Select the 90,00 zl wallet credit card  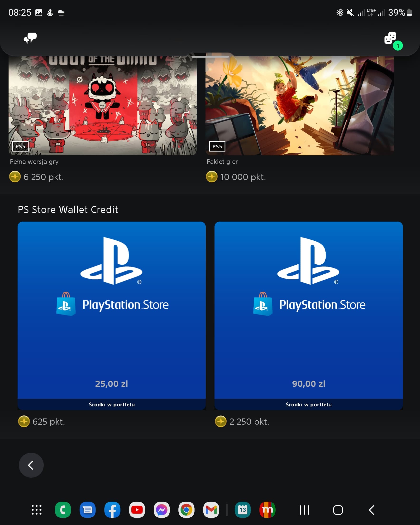tap(309, 316)
